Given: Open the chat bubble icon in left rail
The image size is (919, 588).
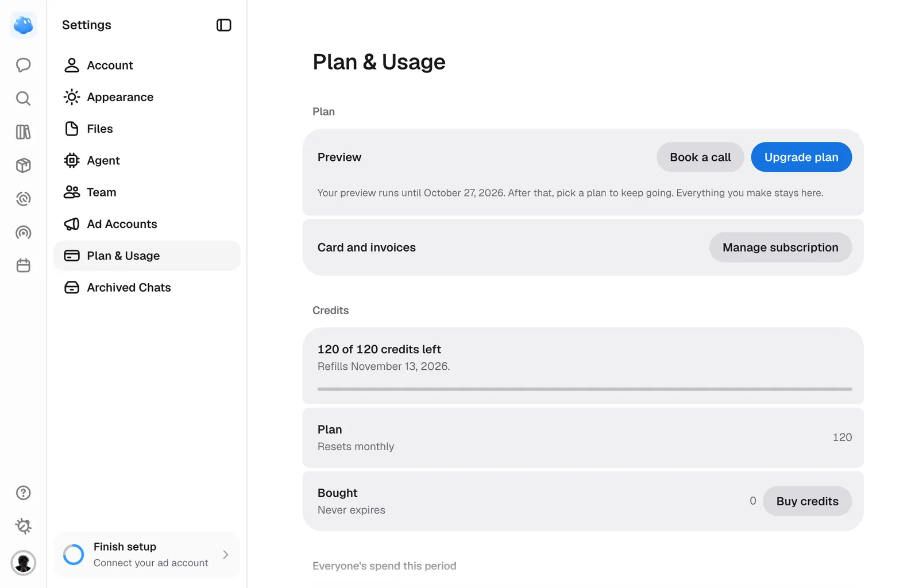Looking at the screenshot, I should click(x=24, y=65).
